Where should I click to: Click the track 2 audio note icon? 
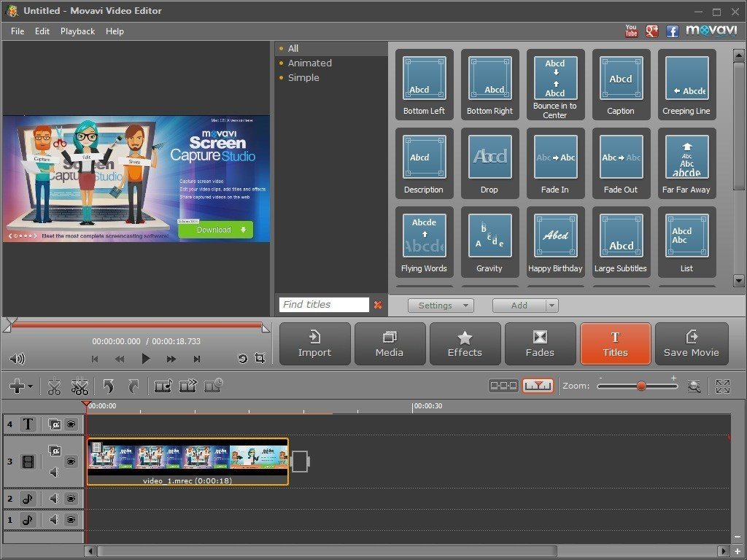point(28,499)
